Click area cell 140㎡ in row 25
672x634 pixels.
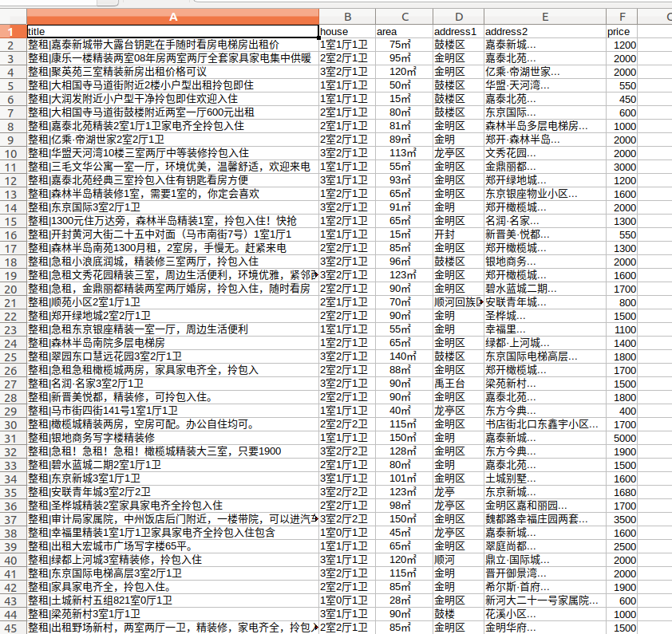coord(404,356)
